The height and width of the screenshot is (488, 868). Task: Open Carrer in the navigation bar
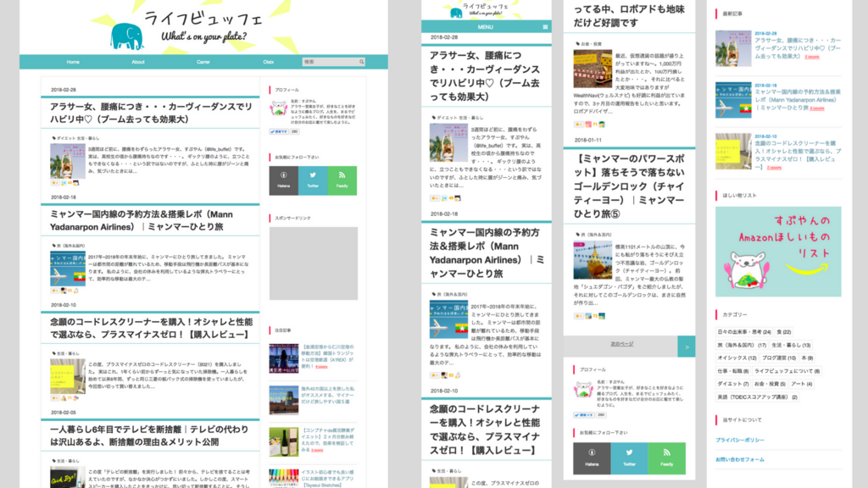click(x=203, y=62)
